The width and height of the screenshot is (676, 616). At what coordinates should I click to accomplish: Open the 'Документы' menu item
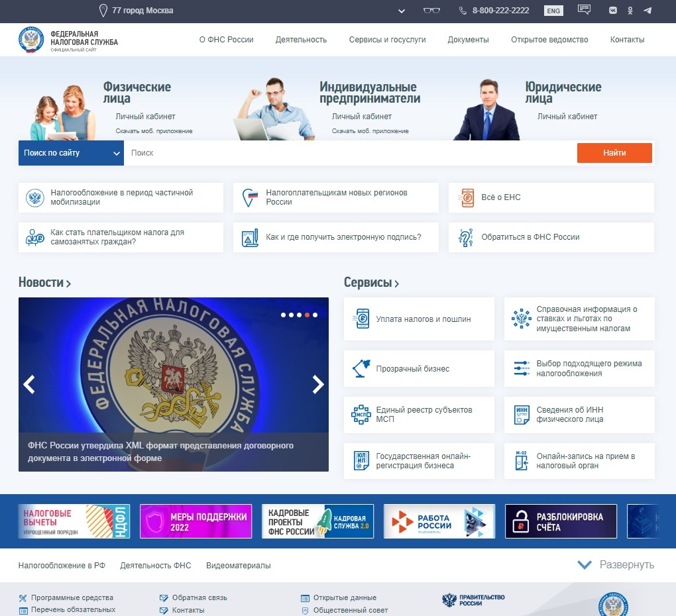click(x=468, y=40)
